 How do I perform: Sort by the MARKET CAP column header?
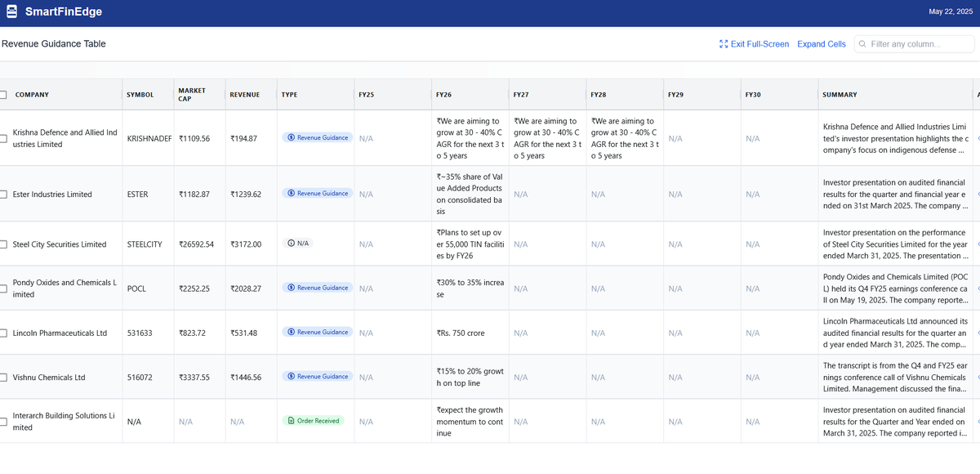(192, 95)
